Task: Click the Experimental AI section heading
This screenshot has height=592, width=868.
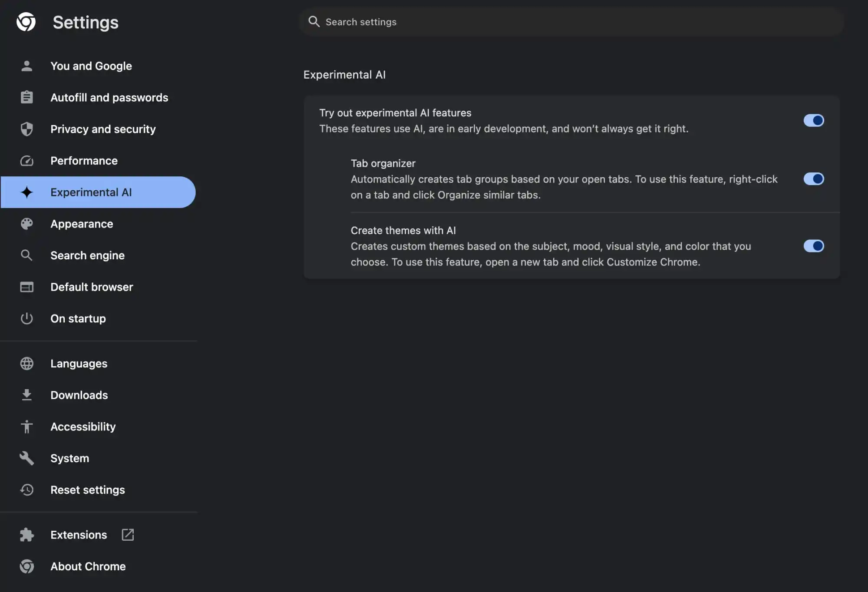Action: click(x=344, y=75)
